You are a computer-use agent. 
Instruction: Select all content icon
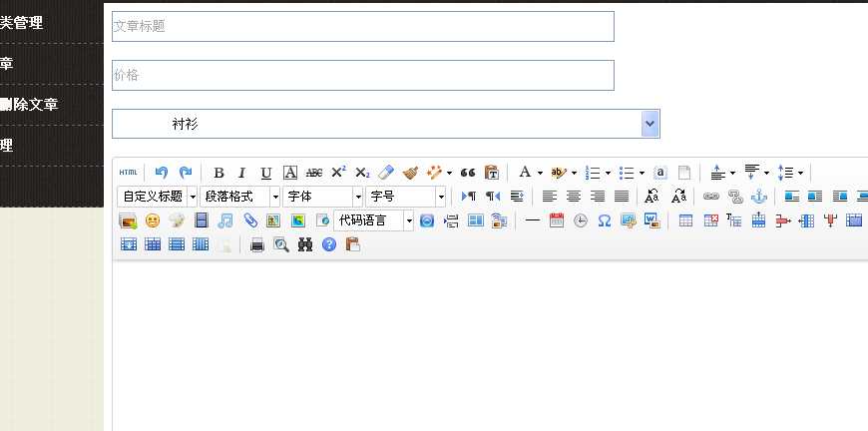click(660, 173)
